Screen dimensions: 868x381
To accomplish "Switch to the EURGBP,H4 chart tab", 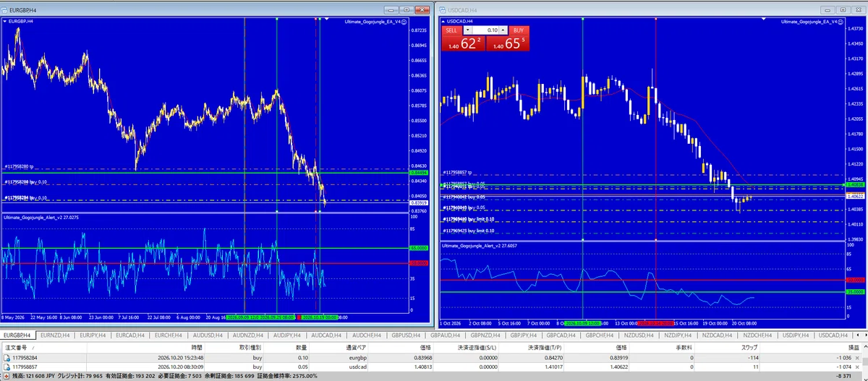I will point(17,335).
